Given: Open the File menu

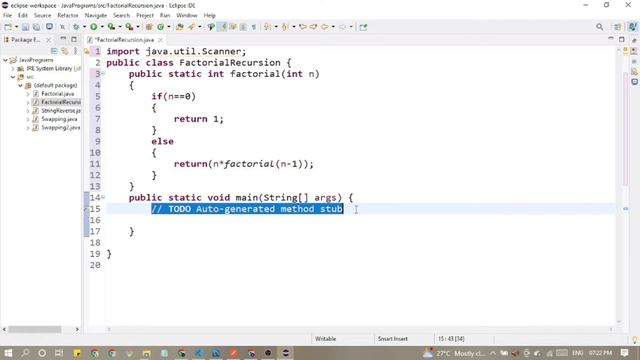Looking at the screenshot, I should point(7,16).
